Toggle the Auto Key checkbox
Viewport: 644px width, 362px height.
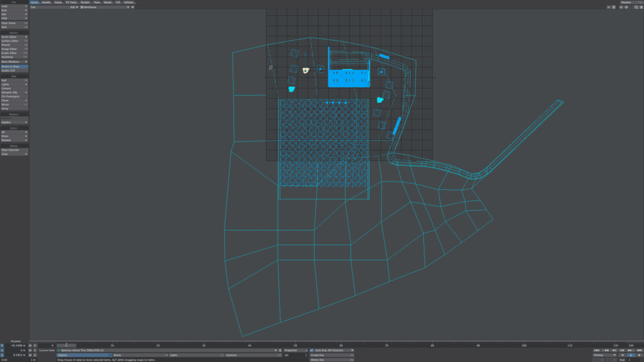[x=311, y=350]
